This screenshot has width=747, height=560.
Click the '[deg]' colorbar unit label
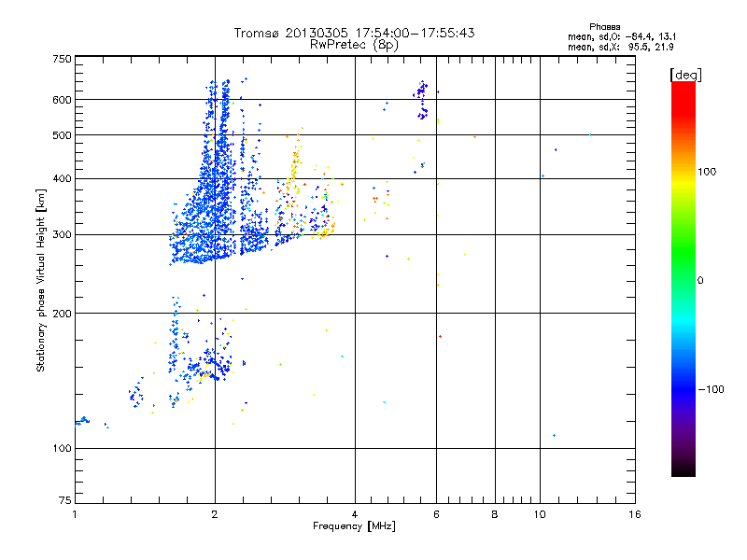point(685,75)
